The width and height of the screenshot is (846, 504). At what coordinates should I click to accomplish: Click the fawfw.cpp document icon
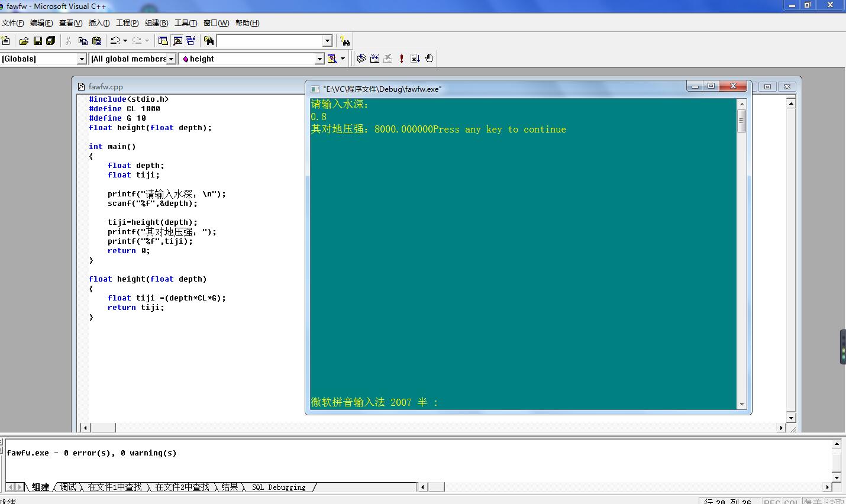(82, 86)
